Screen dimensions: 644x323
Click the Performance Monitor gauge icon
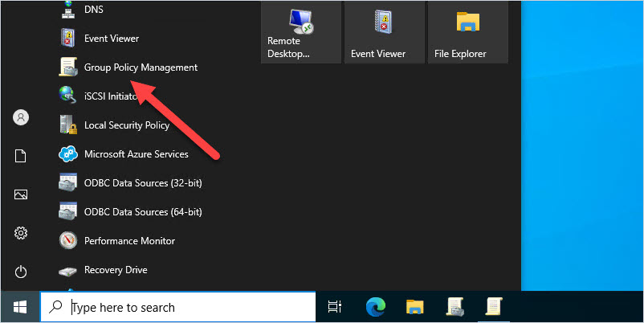pyautogui.click(x=67, y=241)
